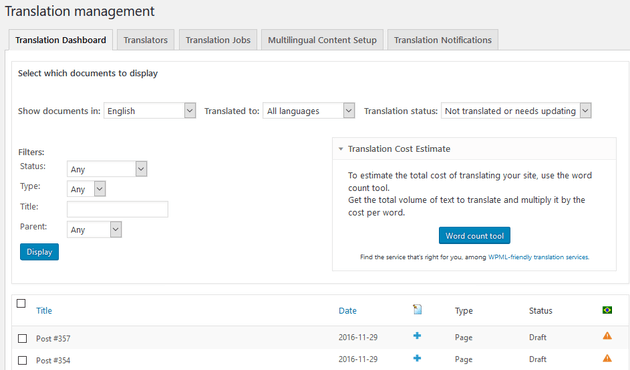Viewport: 630px width, 370px height.
Task: Sort the table by Date
Action: (x=348, y=311)
